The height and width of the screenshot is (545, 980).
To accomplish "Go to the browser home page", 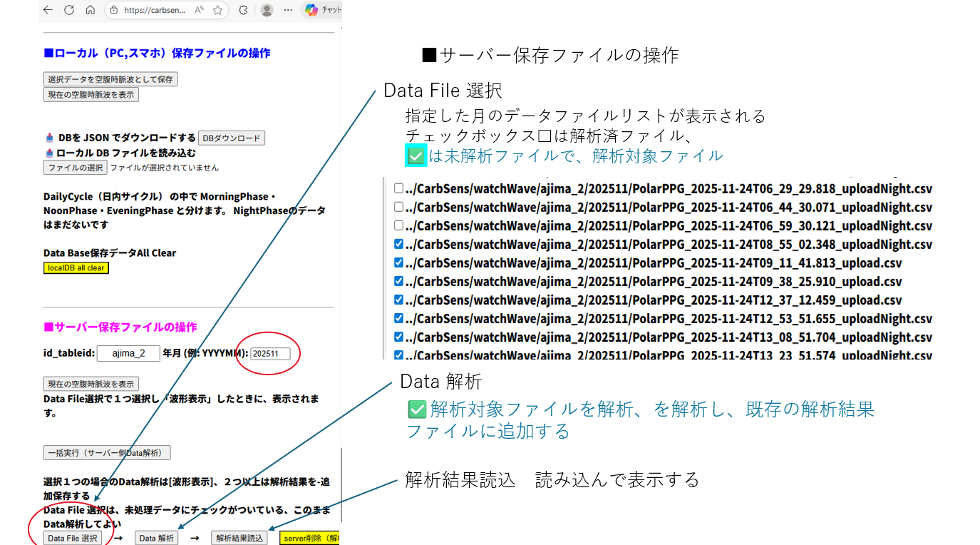I will [90, 10].
